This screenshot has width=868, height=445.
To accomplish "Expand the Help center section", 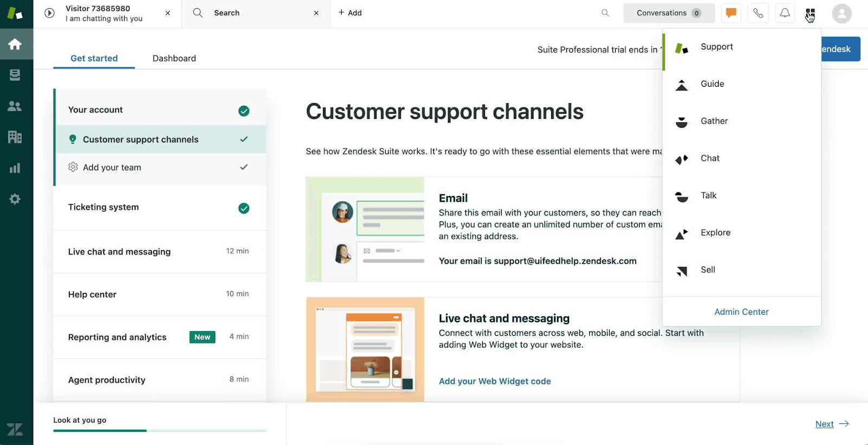I will click(160, 294).
